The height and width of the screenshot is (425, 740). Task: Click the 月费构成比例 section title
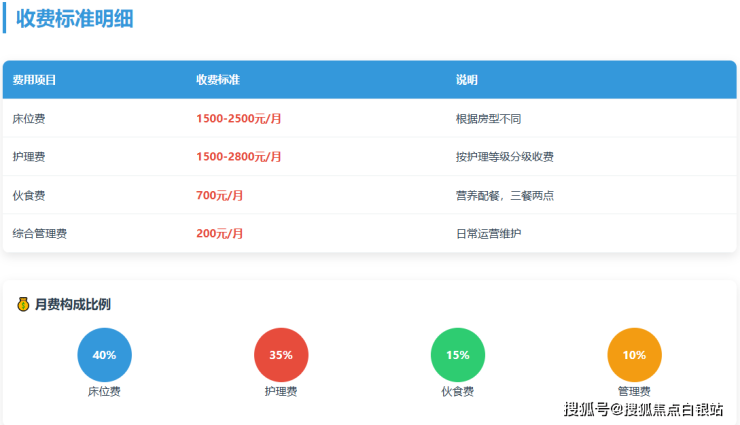tap(72, 304)
